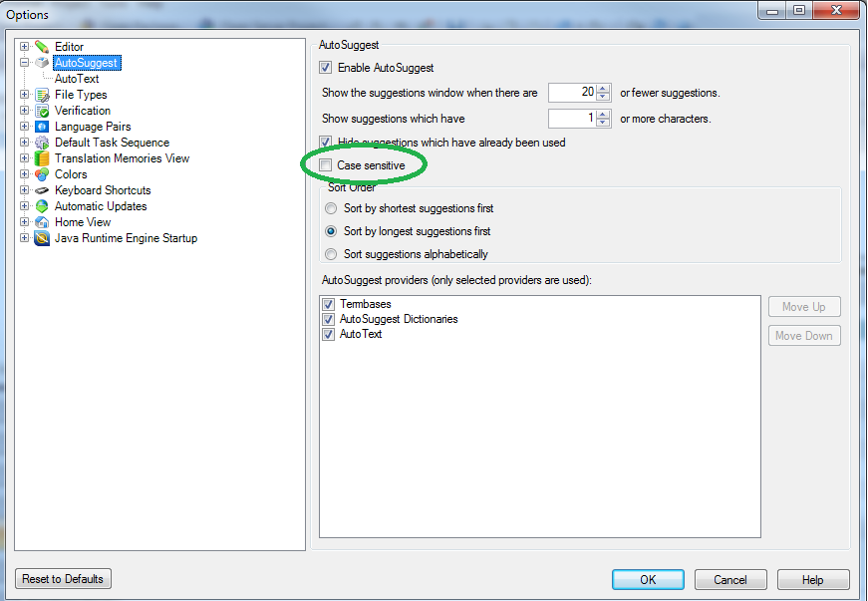Increase the suggestions count with up arrow
Viewport: 868px width, 601px height.
tap(603, 89)
